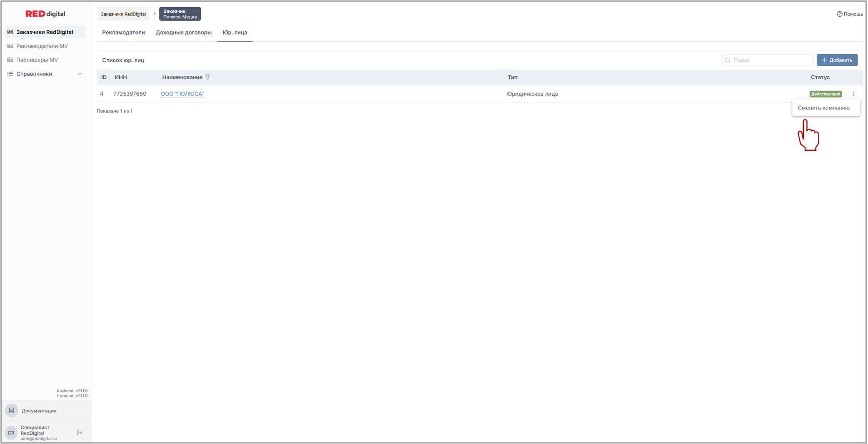Click the Помощь help icon
The width and height of the screenshot is (868, 444).
pos(839,14)
